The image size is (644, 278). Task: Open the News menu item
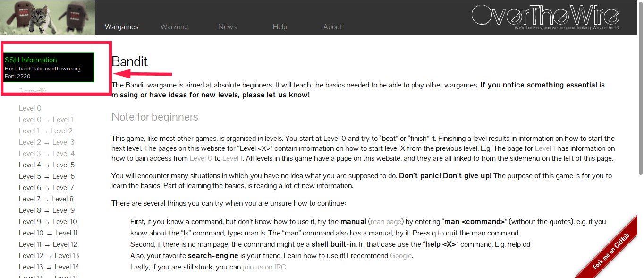(x=227, y=27)
